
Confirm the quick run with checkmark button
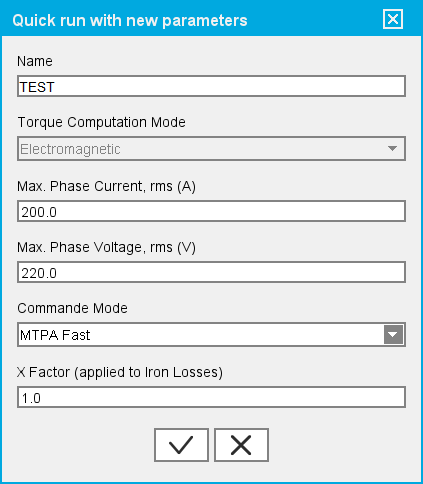[x=181, y=445]
